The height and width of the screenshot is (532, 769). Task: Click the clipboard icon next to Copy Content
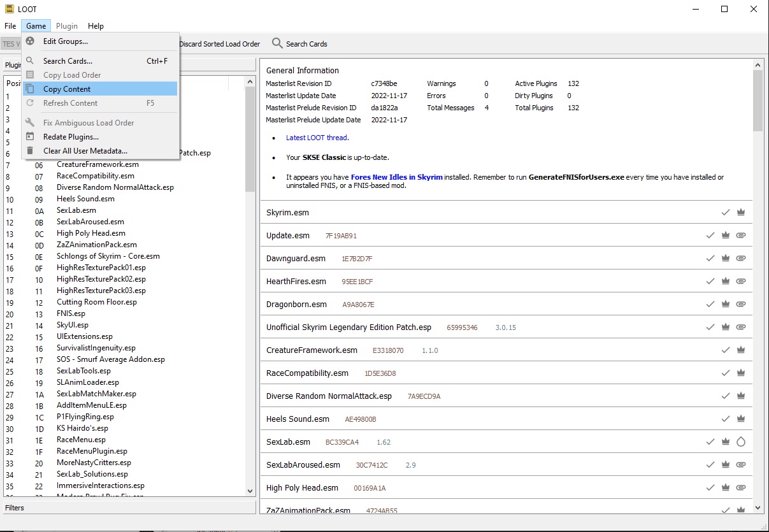click(30, 89)
